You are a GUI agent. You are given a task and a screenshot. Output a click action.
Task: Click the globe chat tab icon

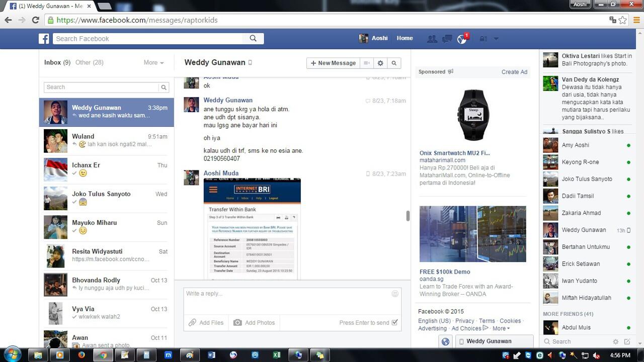[445, 341]
